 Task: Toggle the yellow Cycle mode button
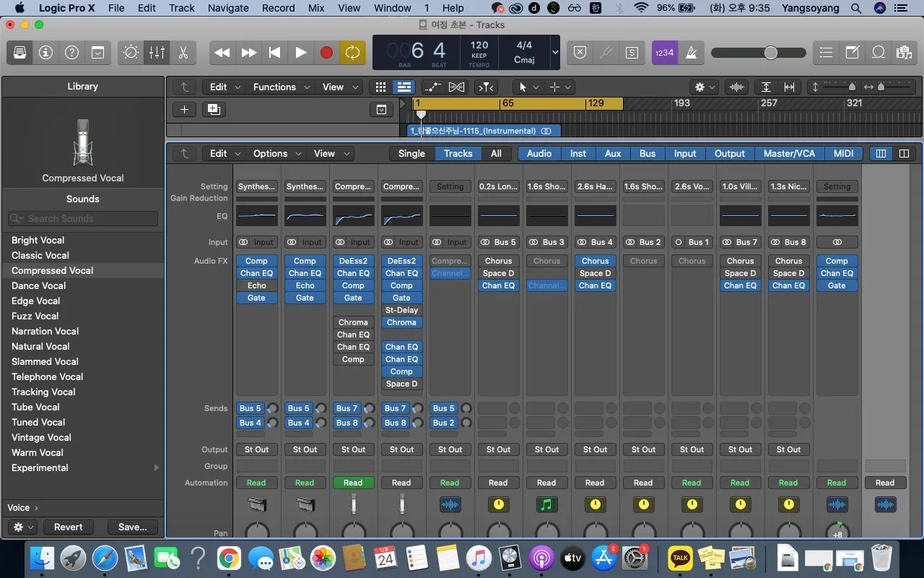click(x=352, y=53)
